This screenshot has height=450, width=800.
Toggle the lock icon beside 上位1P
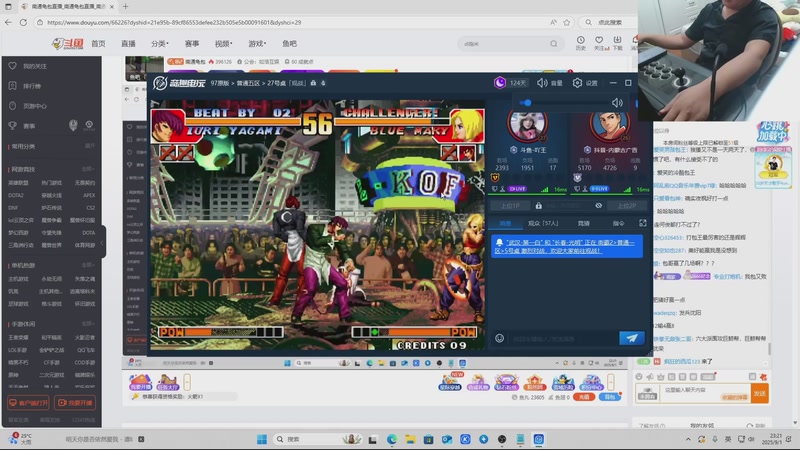click(x=538, y=206)
